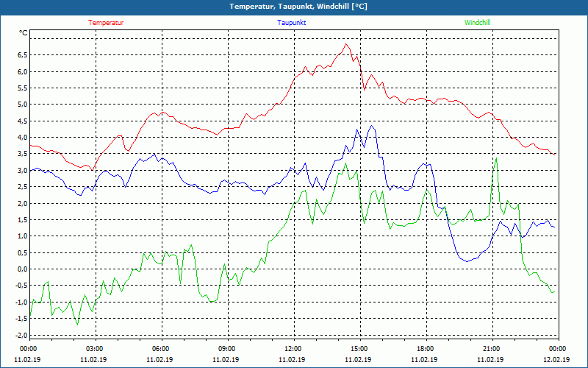Click the 1,0 y-axis value
588x368 pixels.
point(23,236)
